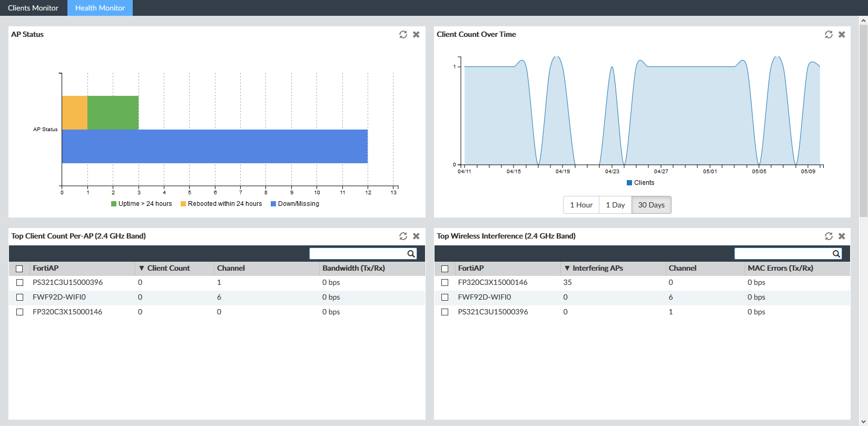Click scrollbar down arrow
The image size is (868, 426).
[863, 421]
